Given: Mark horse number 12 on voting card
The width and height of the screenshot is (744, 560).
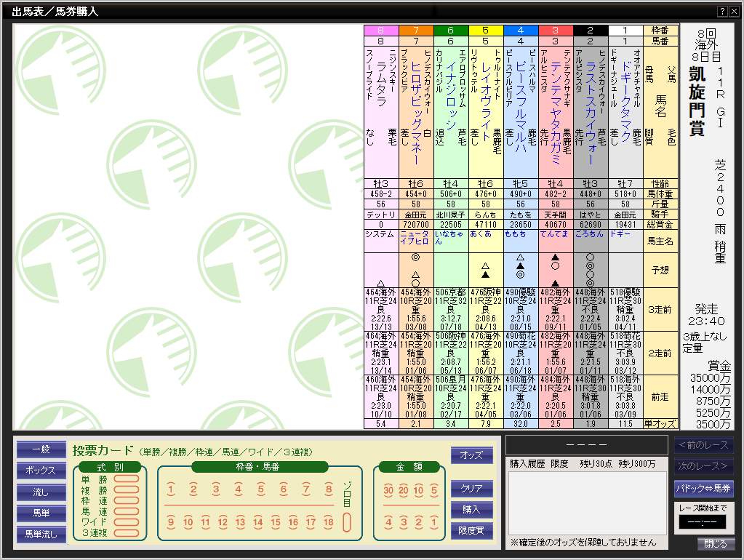Looking at the screenshot, I should [x=223, y=522].
